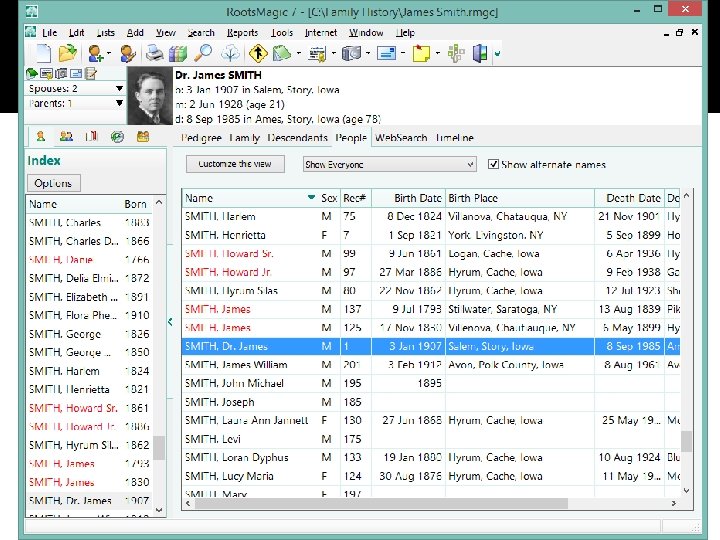Image resolution: width=720 pixels, height=540 pixels.
Task: Click the horizontal scrollbar under the people list
Action: point(381,503)
